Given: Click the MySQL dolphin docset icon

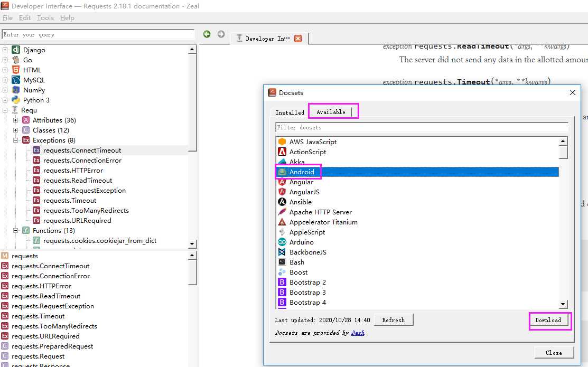Looking at the screenshot, I should [16, 80].
